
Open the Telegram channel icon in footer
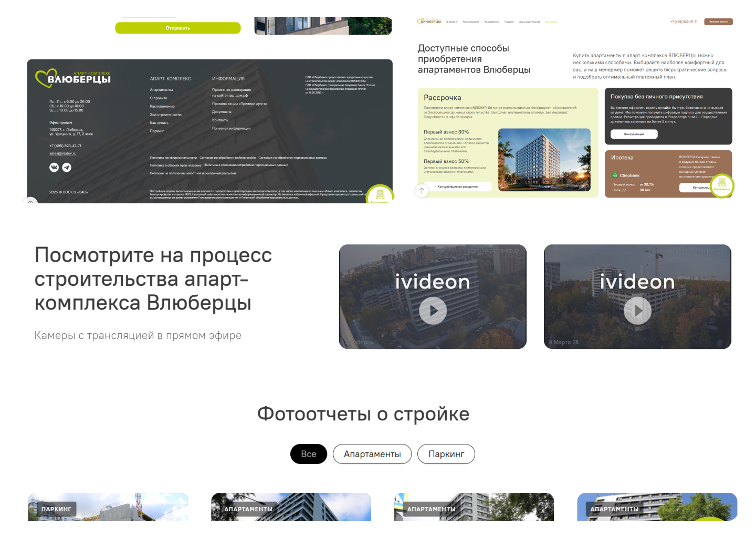(66, 167)
